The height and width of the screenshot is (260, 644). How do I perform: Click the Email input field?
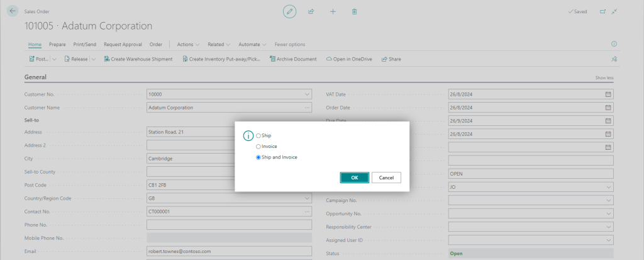[x=229, y=251]
